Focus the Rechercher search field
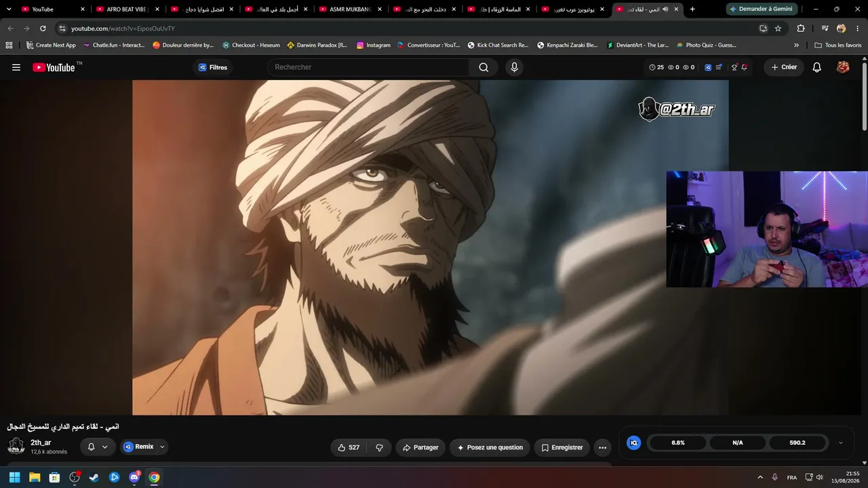Image resolution: width=868 pixels, height=488 pixels. 368,67
